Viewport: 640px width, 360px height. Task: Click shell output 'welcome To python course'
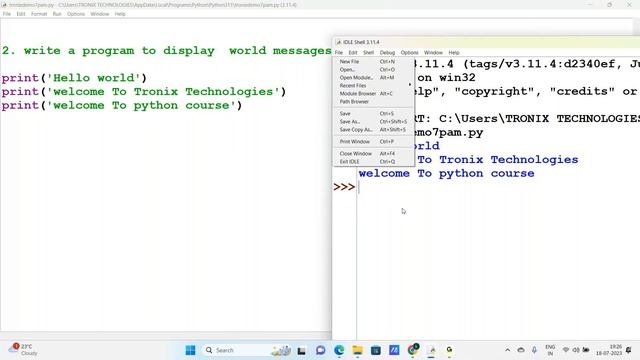coord(447,173)
